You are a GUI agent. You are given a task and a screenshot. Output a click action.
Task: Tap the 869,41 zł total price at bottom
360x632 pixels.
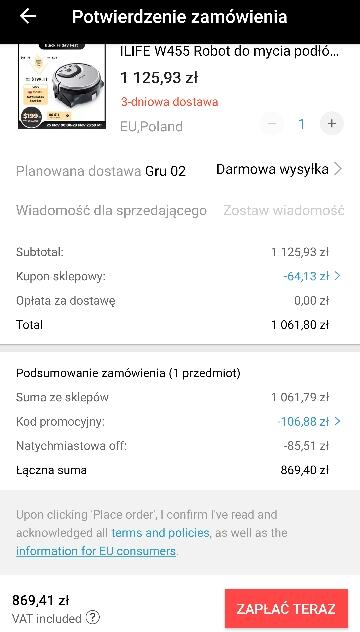(x=40, y=600)
